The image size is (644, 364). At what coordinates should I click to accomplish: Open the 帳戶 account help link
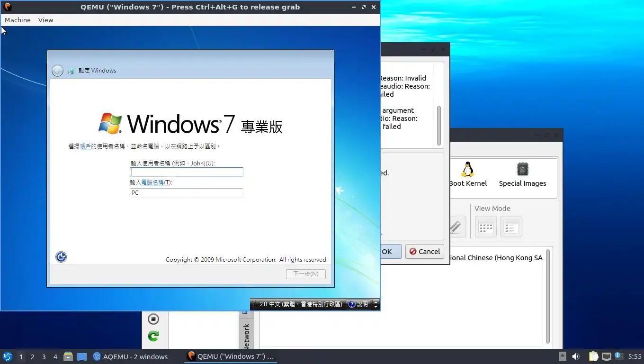85,146
